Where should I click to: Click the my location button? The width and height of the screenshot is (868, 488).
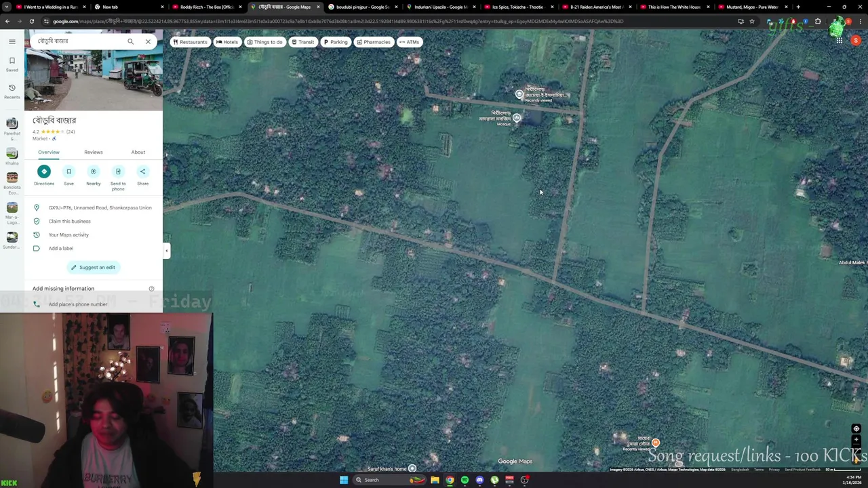[856, 429]
